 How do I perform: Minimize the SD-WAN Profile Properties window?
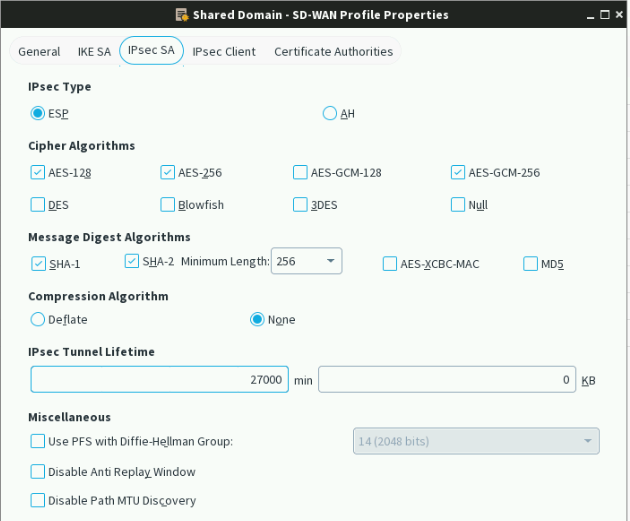(x=590, y=15)
